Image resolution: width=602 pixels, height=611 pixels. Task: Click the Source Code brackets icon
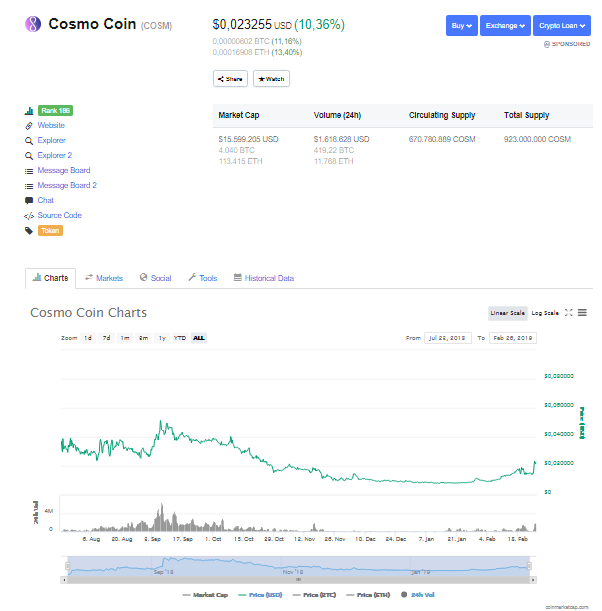pyautogui.click(x=29, y=216)
